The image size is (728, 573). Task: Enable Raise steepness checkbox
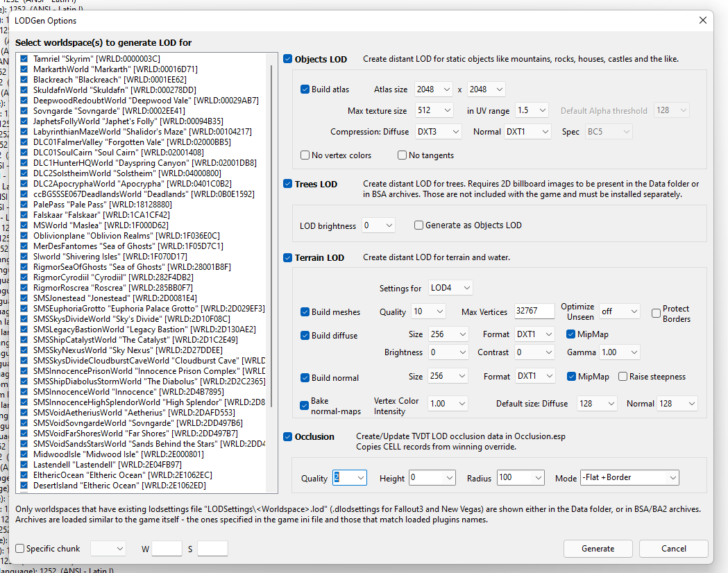click(x=623, y=376)
